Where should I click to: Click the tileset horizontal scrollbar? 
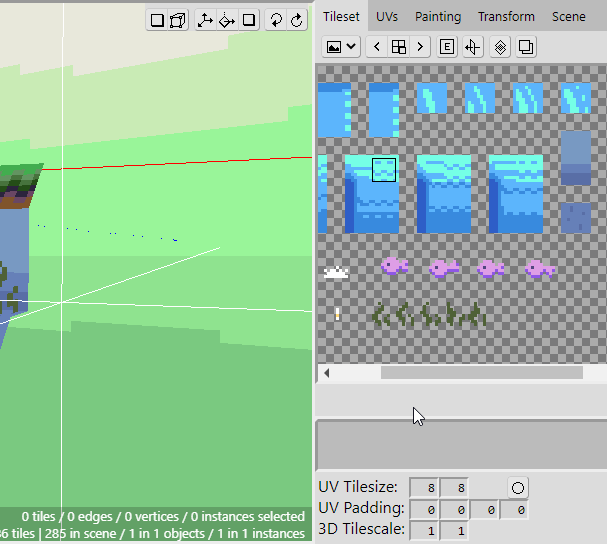pyautogui.click(x=480, y=372)
